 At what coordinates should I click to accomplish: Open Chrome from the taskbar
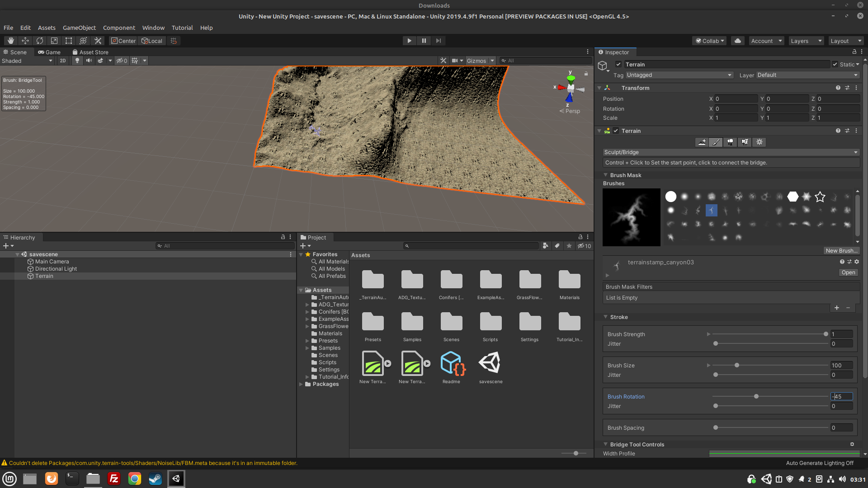pyautogui.click(x=134, y=479)
